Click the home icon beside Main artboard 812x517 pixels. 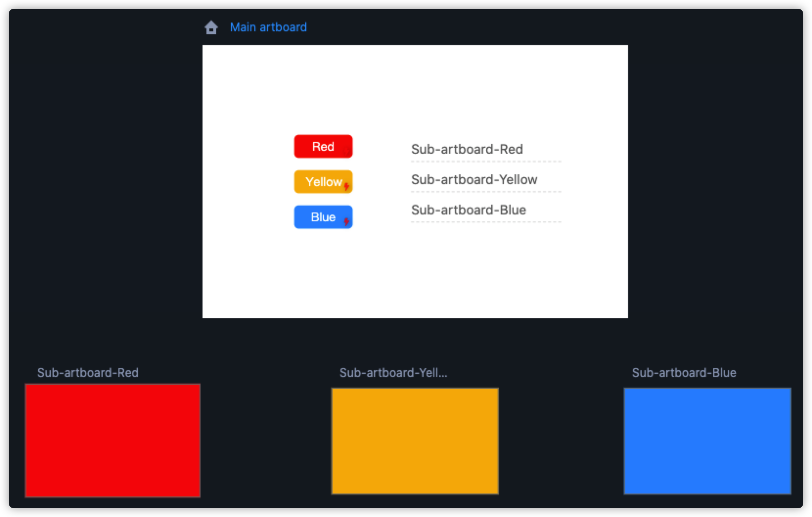(x=211, y=27)
